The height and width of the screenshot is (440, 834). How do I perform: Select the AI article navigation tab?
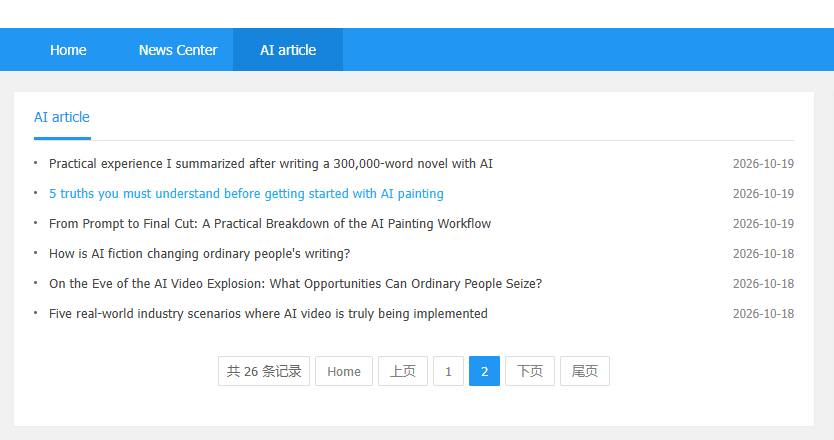(x=288, y=50)
